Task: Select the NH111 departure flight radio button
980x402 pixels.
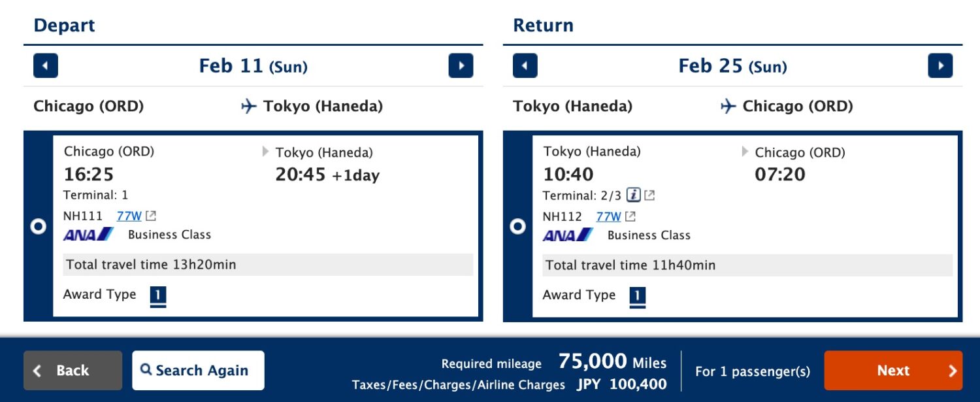Action: (x=38, y=226)
